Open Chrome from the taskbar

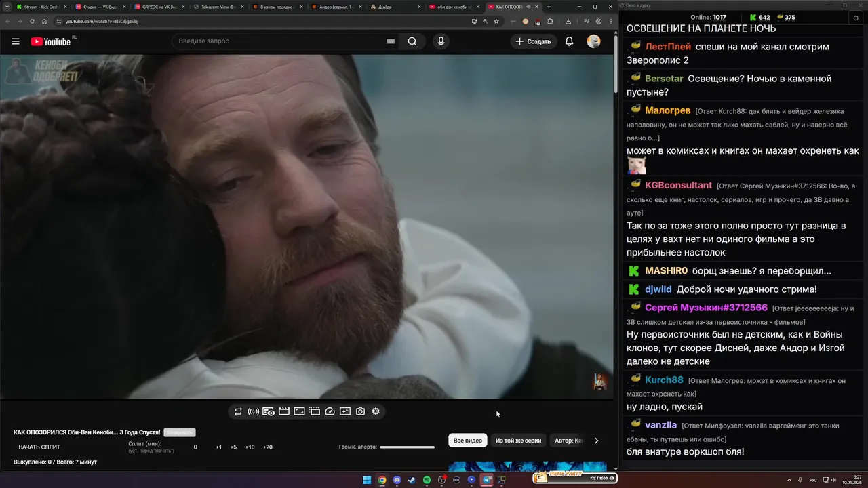pos(382,480)
